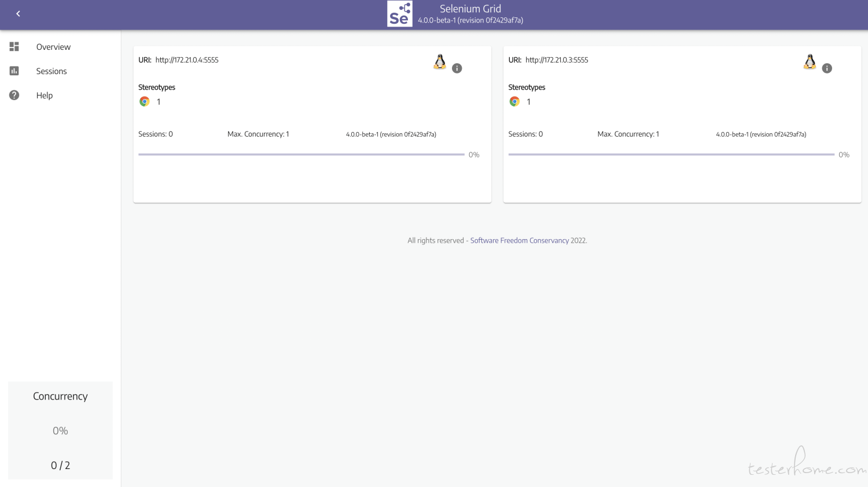Click the Software Freedom Conservancy link
Screen dimensions: 868x487
pos(520,240)
